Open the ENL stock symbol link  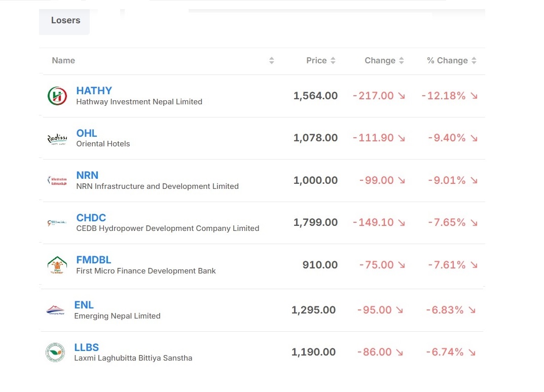point(84,305)
